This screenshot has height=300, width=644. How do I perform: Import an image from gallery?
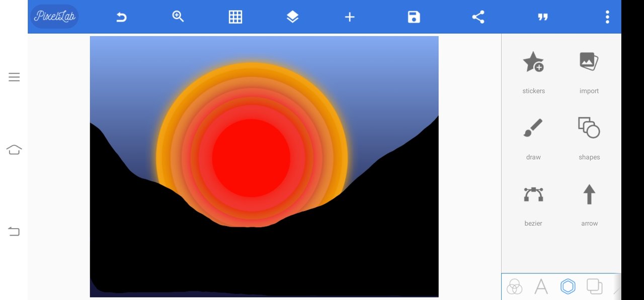click(x=589, y=61)
